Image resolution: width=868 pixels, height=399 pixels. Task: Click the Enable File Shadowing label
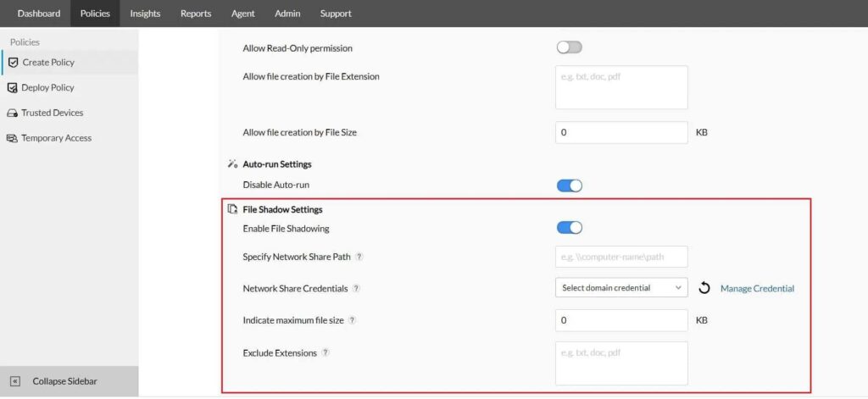286,228
